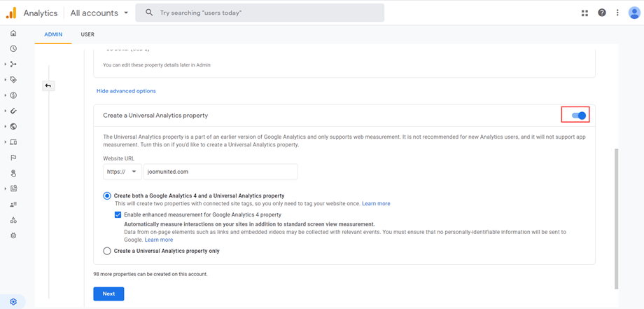
Task: Open the three-dot more options menu
Action: (617, 13)
